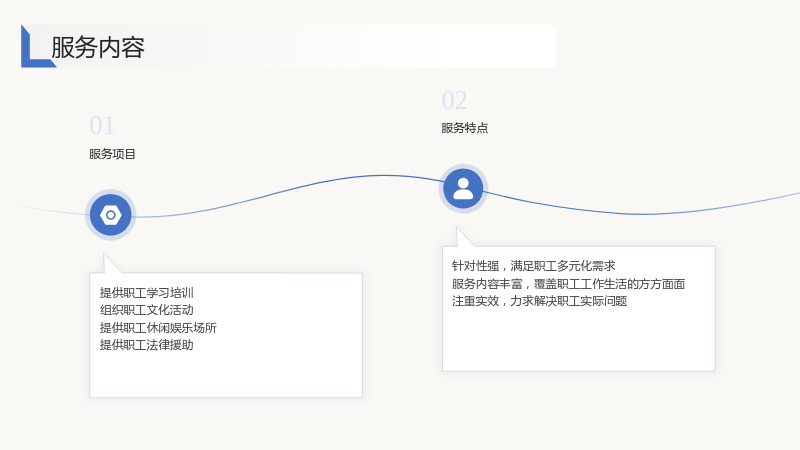This screenshot has width=800, height=450.
Task: Click the 服务项目 heading
Action: [x=112, y=154]
